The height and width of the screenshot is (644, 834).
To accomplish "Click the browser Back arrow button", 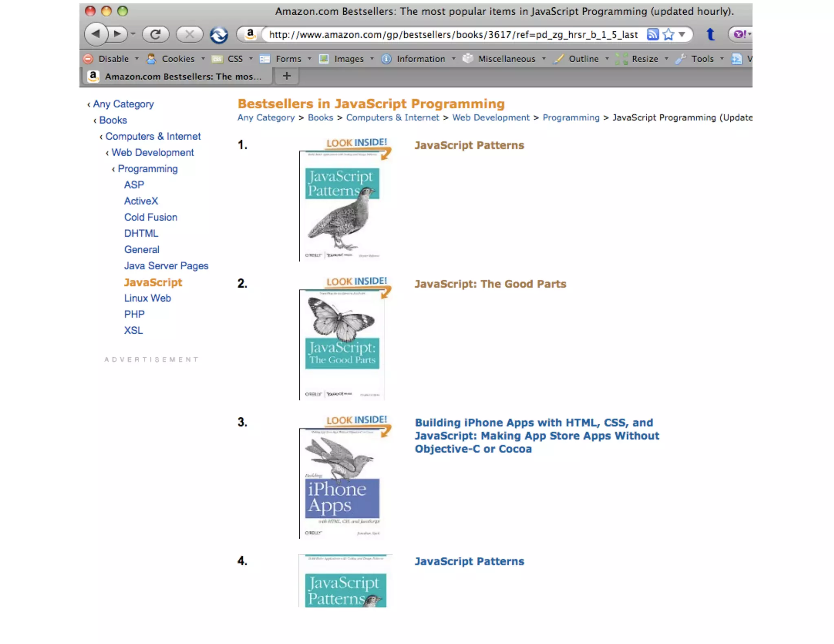I will [96, 34].
